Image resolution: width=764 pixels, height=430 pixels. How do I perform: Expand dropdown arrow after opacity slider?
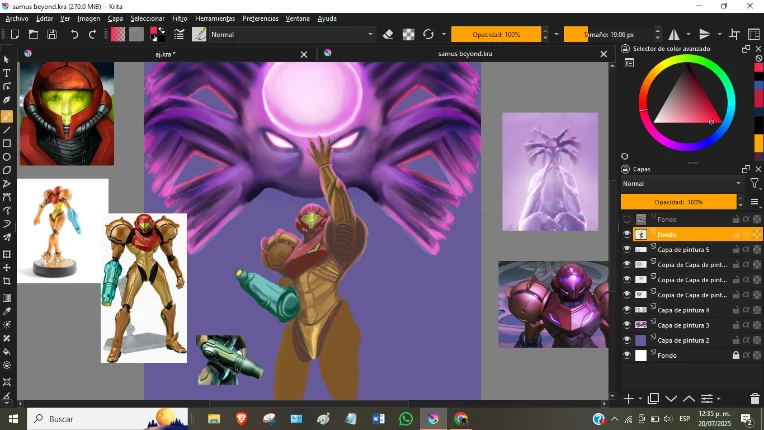(x=556, y=35)
